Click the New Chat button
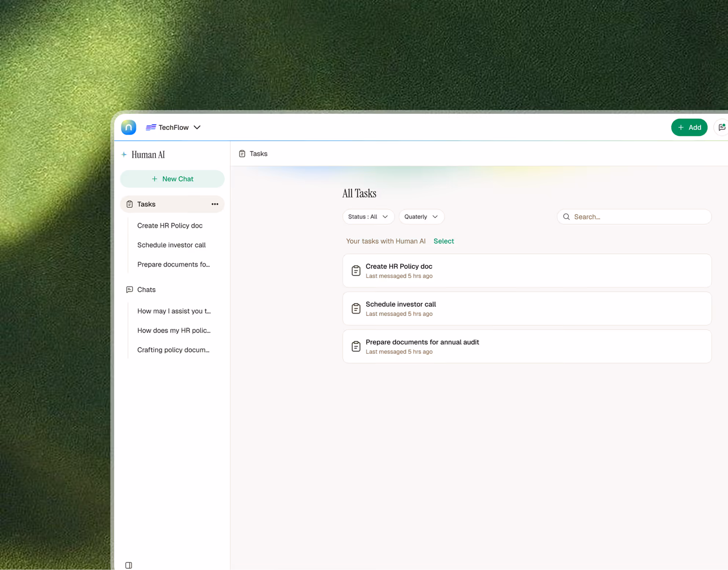728x570 pixels. 172,179
